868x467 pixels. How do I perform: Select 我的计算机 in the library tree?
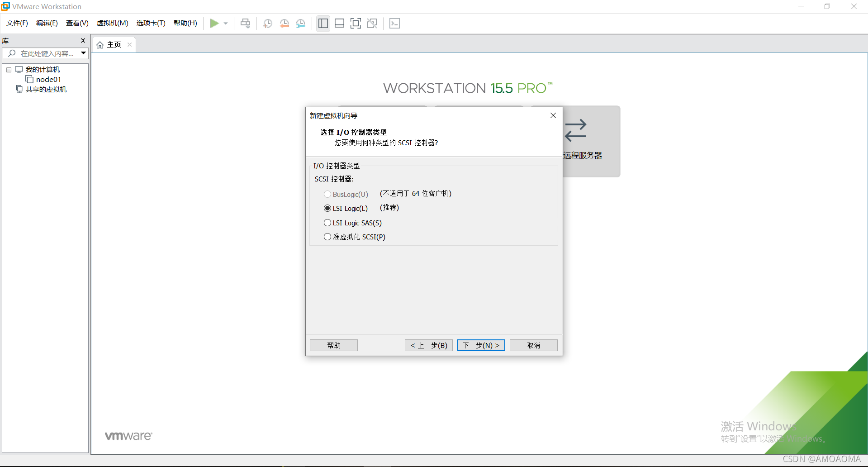(43, 70)
